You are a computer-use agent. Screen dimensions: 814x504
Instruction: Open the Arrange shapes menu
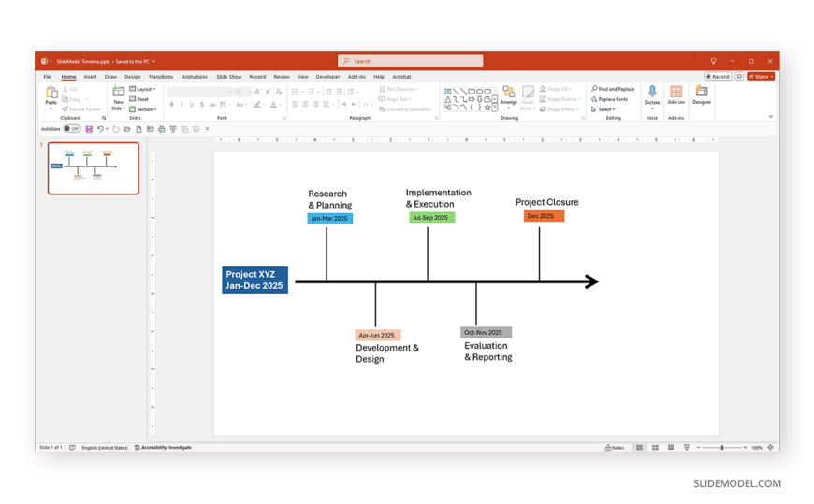tap(509, 97)
